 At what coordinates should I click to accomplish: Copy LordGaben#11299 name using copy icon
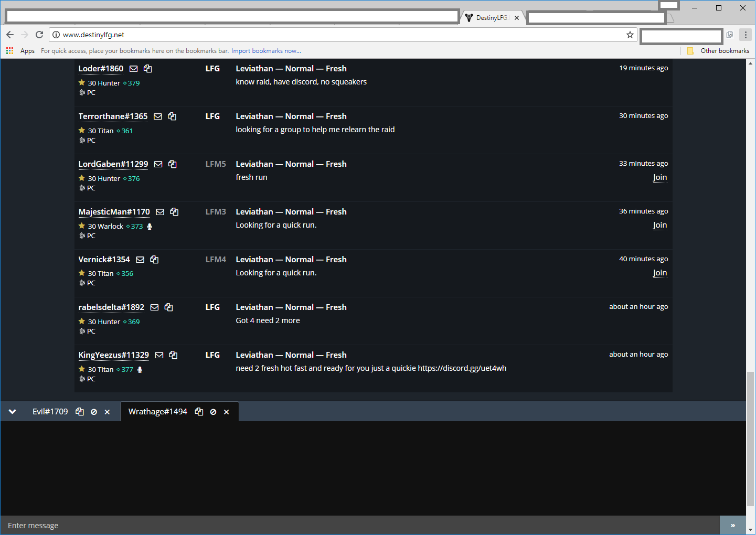(173, 164)
